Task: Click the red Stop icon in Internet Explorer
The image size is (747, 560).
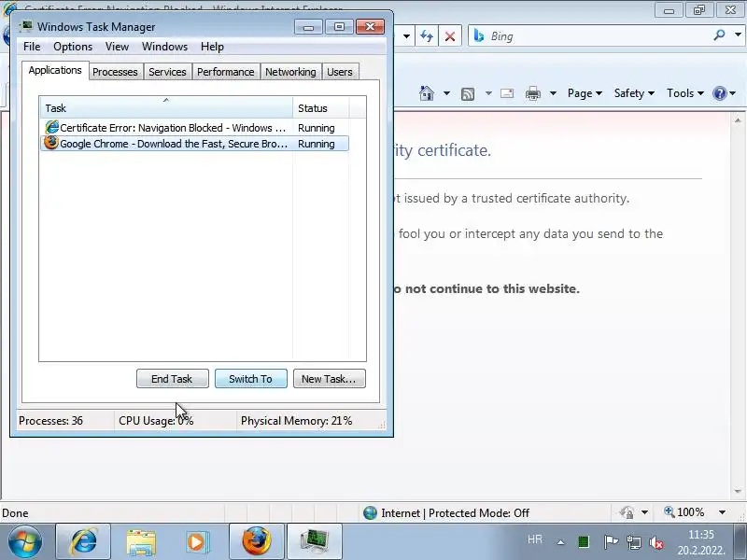Action: coord(450,36)
